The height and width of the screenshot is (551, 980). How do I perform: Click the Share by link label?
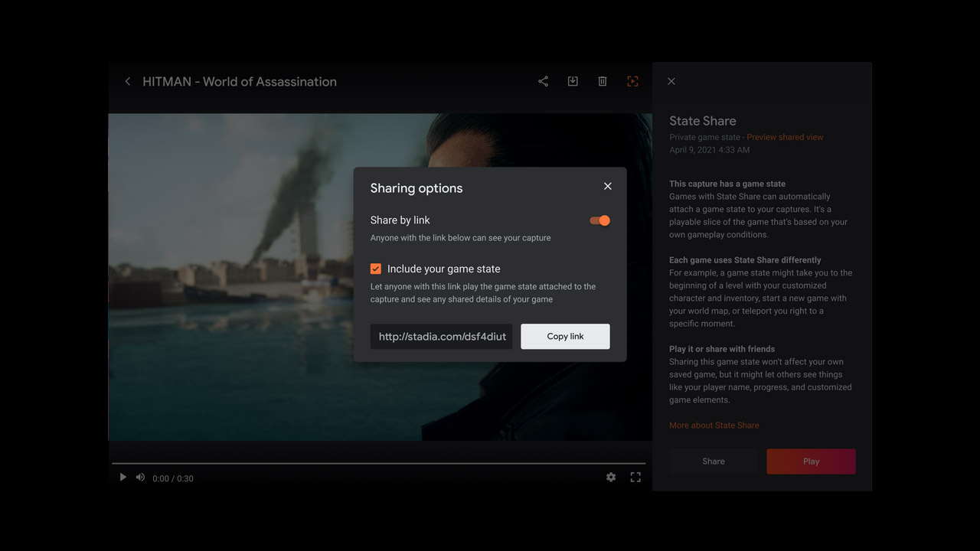pyautogui.click(x=400, y=220)
